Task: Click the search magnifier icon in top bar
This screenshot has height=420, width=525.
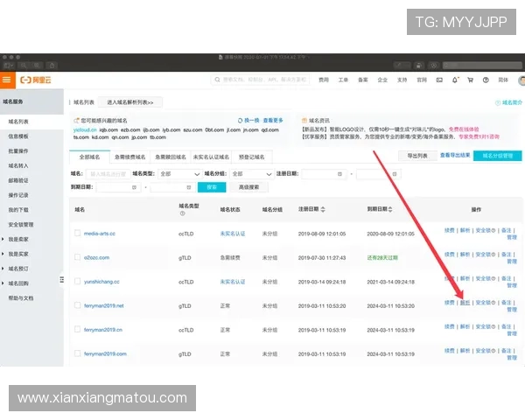Action: tap(217, 80)
